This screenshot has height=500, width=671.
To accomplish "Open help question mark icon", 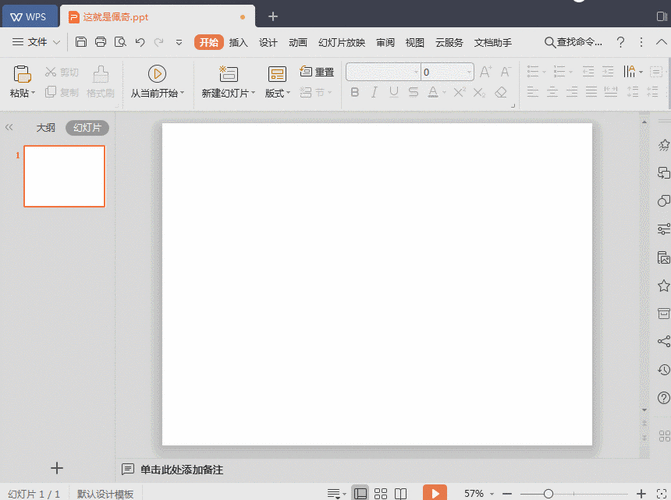I will [621, 42].
